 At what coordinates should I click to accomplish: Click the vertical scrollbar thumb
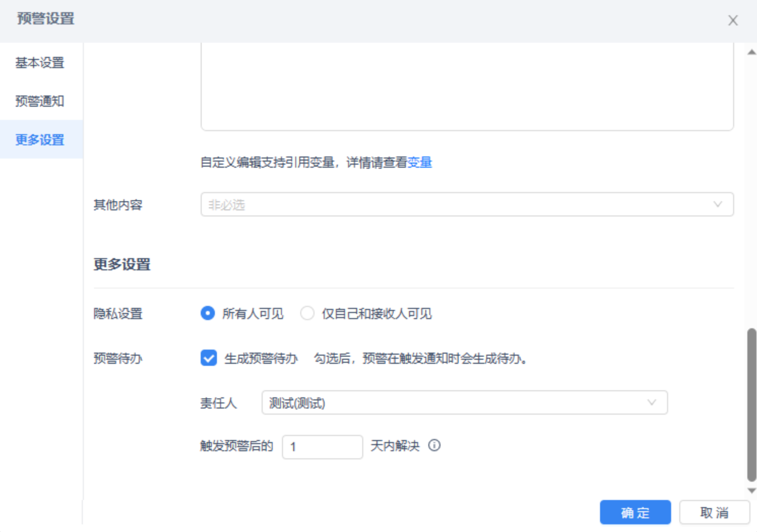point(752,404)
